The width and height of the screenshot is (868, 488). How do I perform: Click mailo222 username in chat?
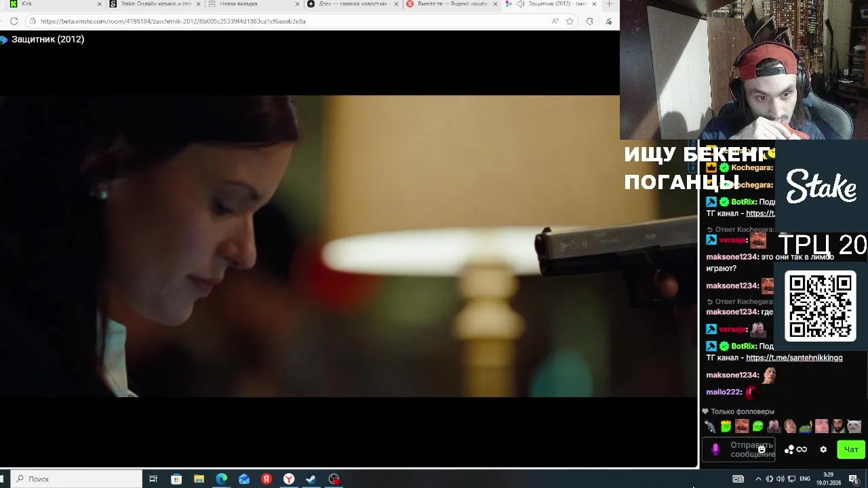point(723,392)
